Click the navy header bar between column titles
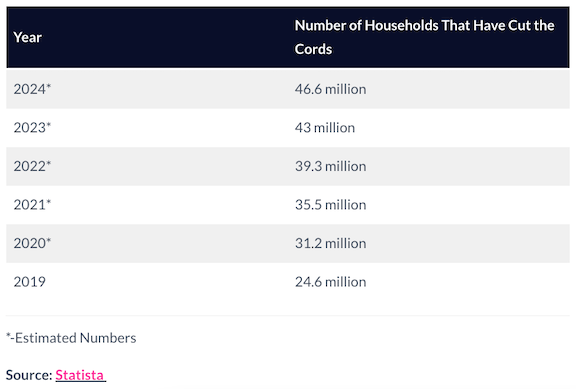The height and width of the screenshot is (389, 576). tap(165, 37)
